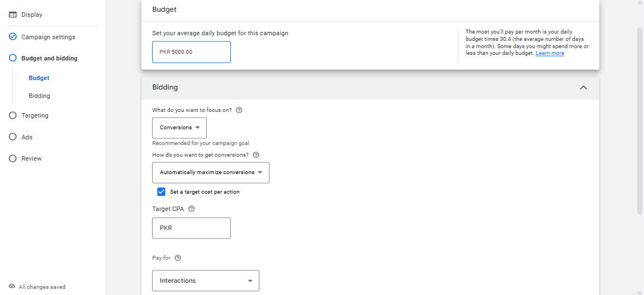Select the Budget sub-item in sidebar
644x295 pixels.
click(39, 78)
